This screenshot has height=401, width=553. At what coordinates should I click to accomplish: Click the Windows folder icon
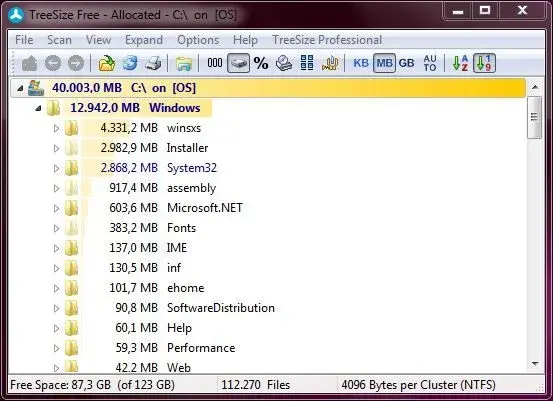[x=54, y=108]
